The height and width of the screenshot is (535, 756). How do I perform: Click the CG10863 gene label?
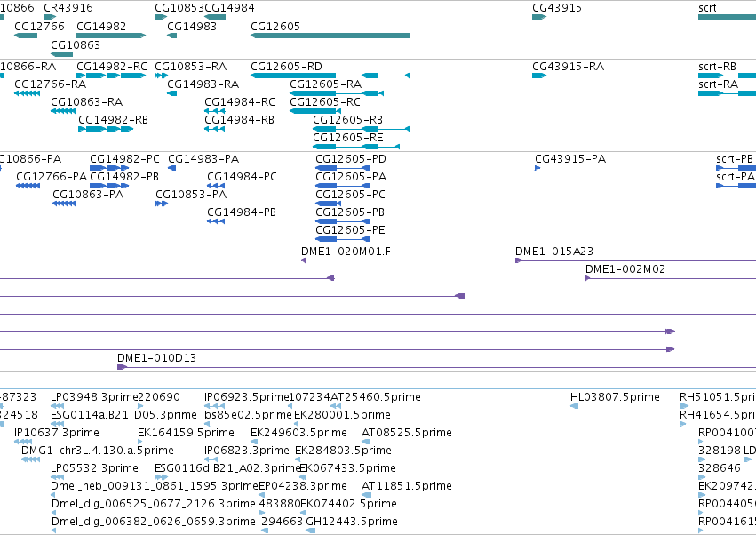(76, 44)
